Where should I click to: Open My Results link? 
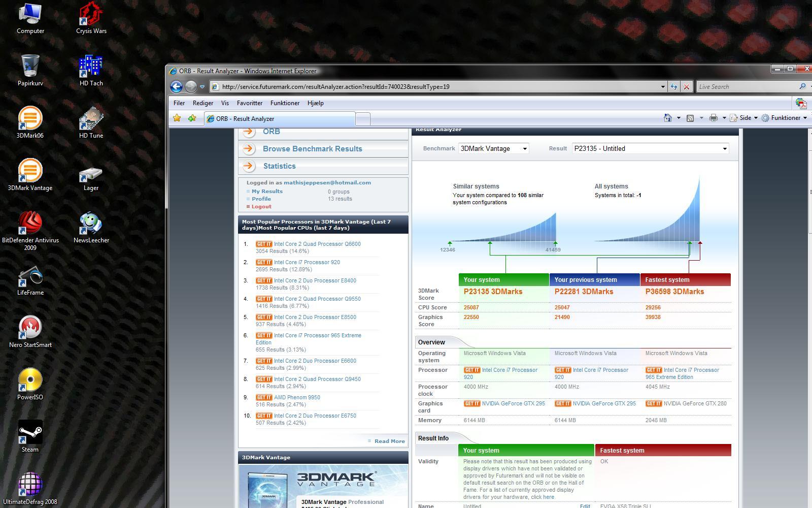point(267,192)
